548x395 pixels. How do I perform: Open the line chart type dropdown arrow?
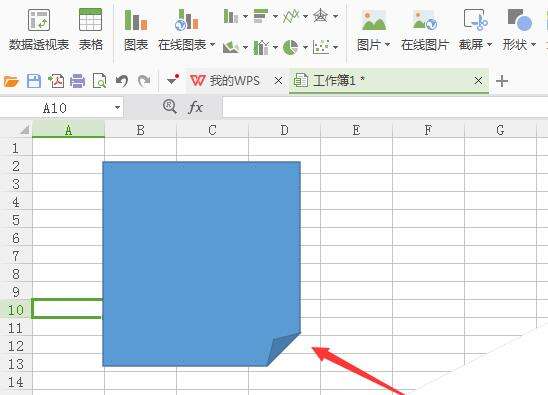305,16
